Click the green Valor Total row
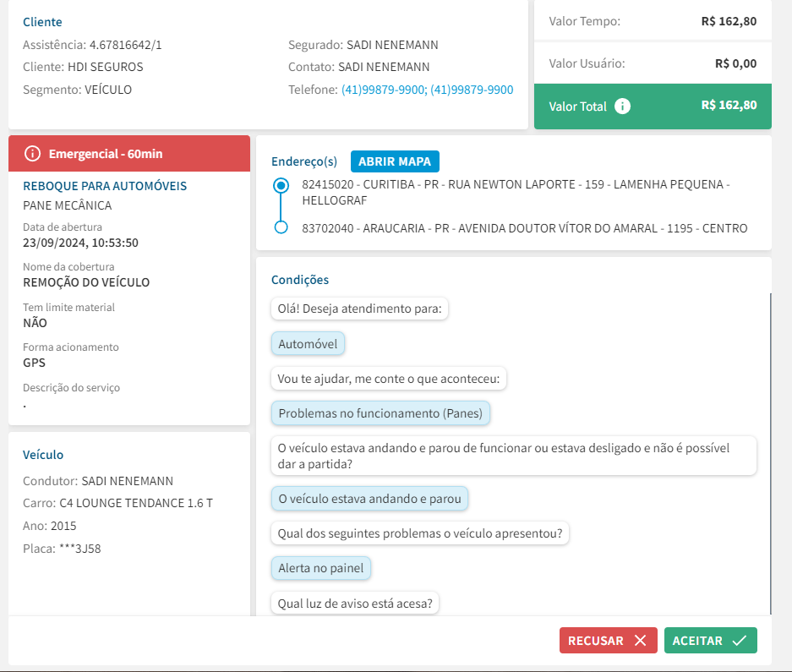Image resolution: width=792 pixels, height=672 pixels. tap(653, 107)
